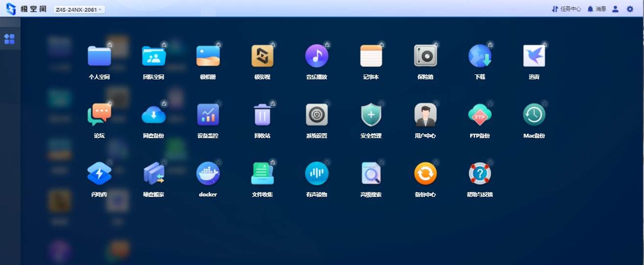
Task: Open the 网盘备份 cloud backup app
Action: coord(154,115)
